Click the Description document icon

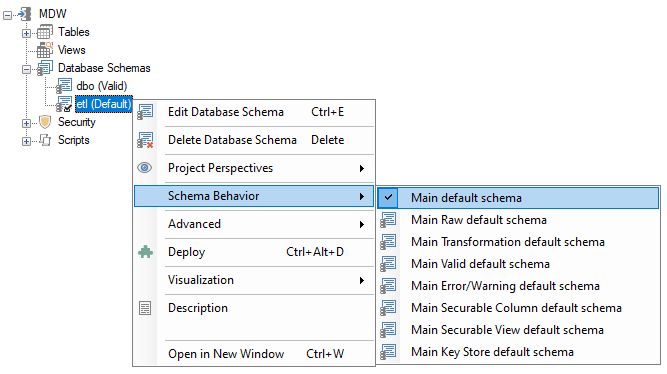click(x=145, y=308)
